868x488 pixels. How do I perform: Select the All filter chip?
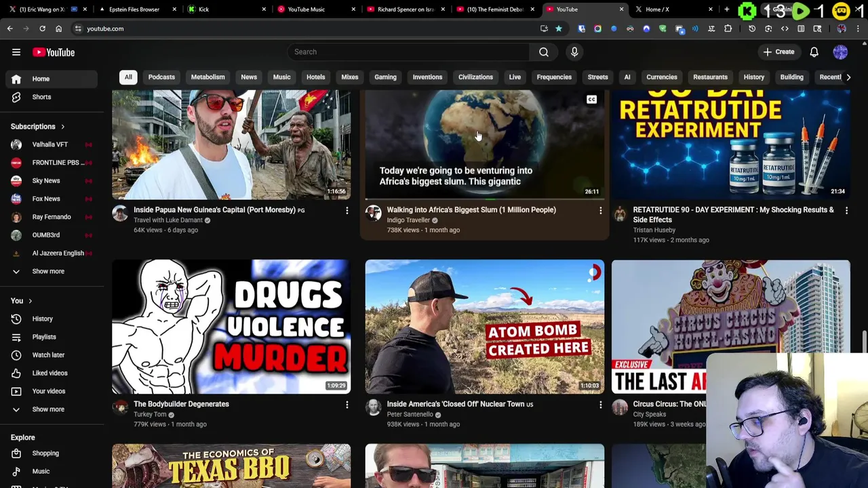(128, 77)
